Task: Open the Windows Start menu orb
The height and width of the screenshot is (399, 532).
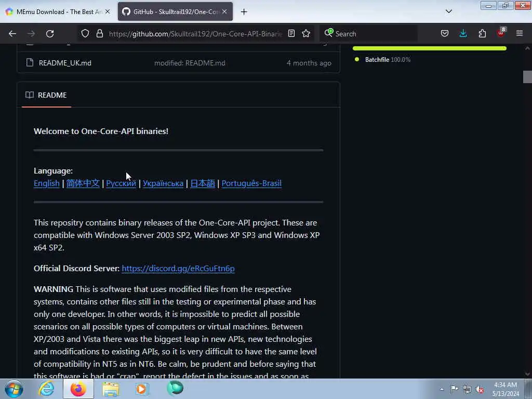Action: coord(14,389)
